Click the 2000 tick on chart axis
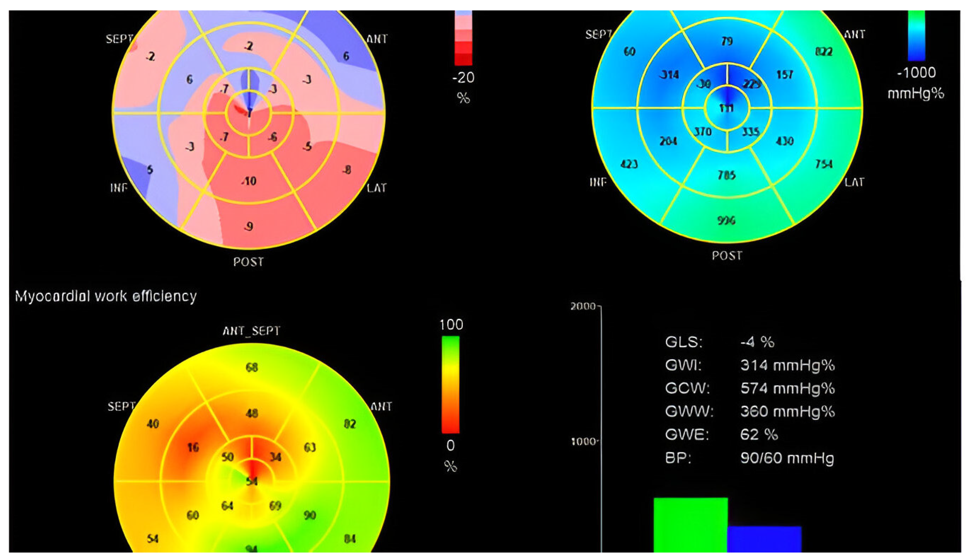The image size is (966, 560). click(583, 306)
